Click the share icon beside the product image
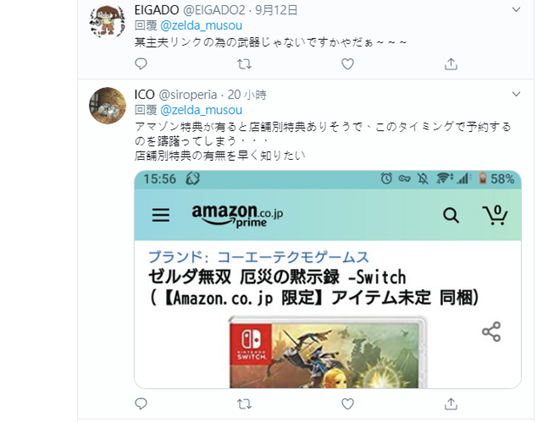The image size is (554, 422). 491,332
